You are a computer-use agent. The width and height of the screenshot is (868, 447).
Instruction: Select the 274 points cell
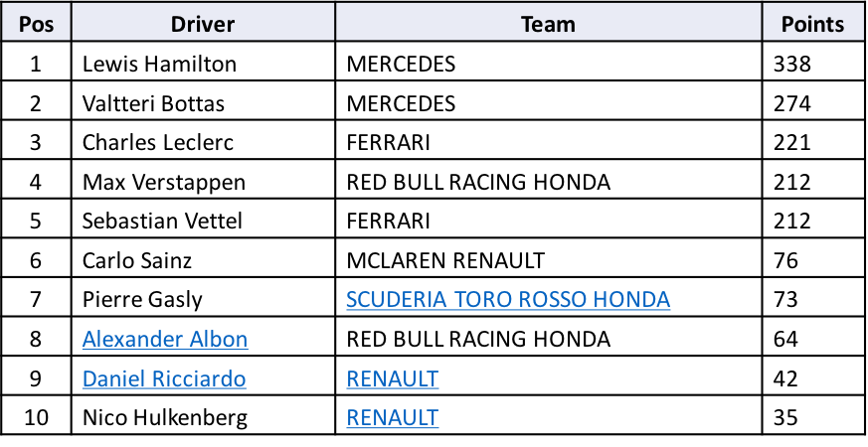(x=812, y=103)
